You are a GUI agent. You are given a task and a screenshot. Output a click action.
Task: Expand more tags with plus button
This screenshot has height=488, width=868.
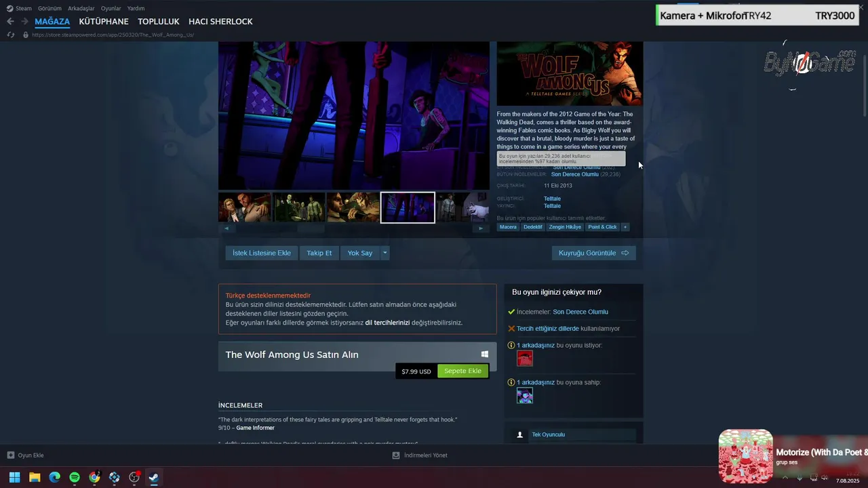(x=625, y=227)
